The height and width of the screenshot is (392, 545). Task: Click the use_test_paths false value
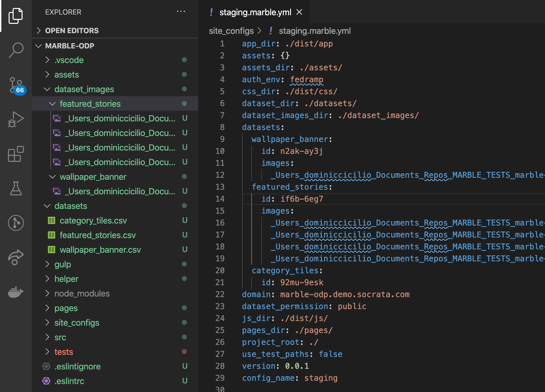pos(331,354)
